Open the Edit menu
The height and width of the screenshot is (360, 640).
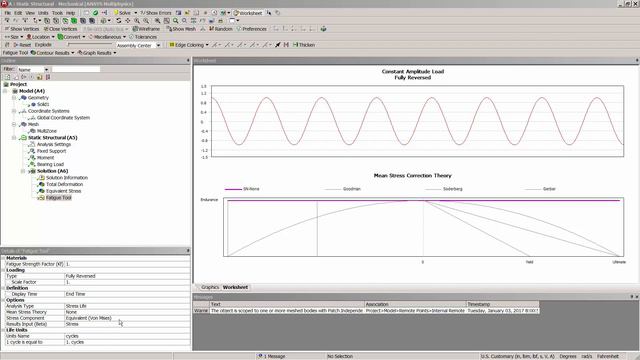18,13
